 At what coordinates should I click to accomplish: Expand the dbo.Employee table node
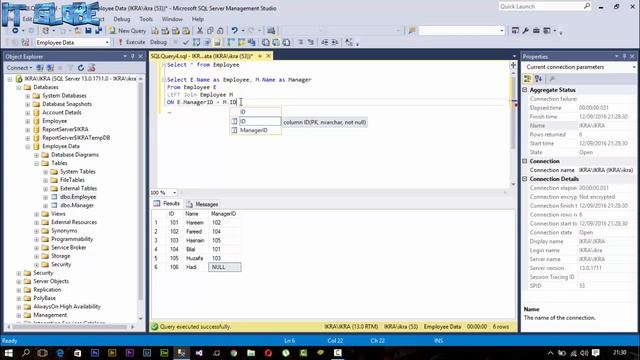(46, 197)
